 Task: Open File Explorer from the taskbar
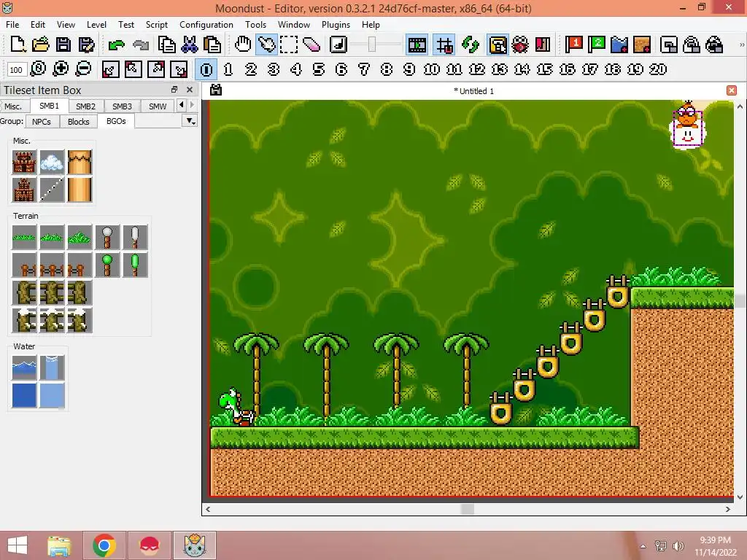59,545
